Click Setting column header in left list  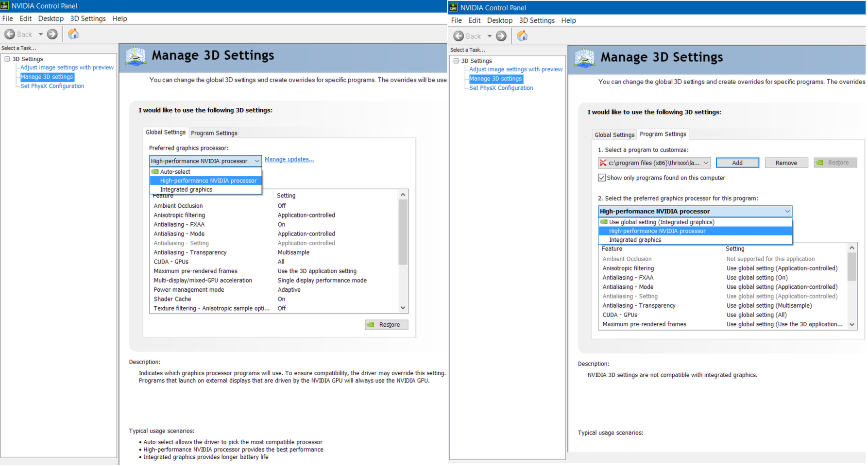336,196
